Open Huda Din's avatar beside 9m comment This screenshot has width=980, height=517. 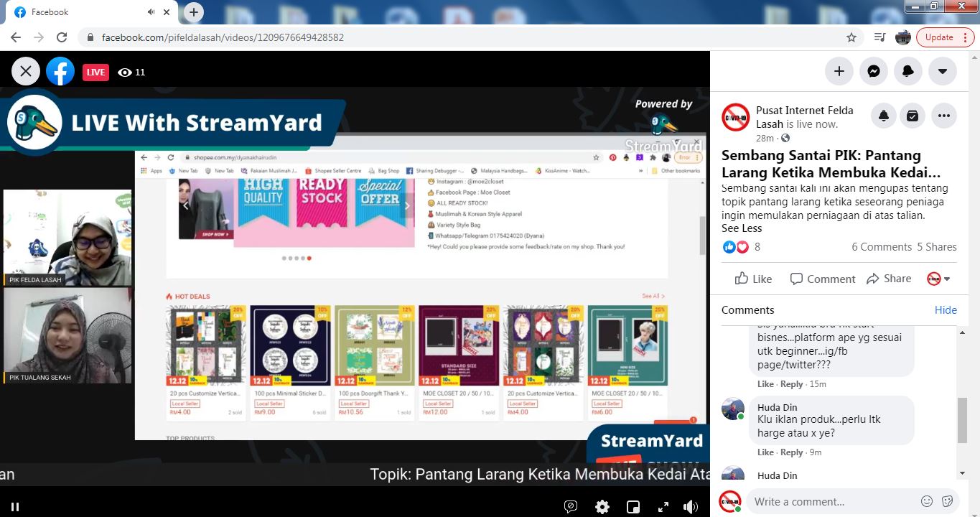(x=733, y=409)
